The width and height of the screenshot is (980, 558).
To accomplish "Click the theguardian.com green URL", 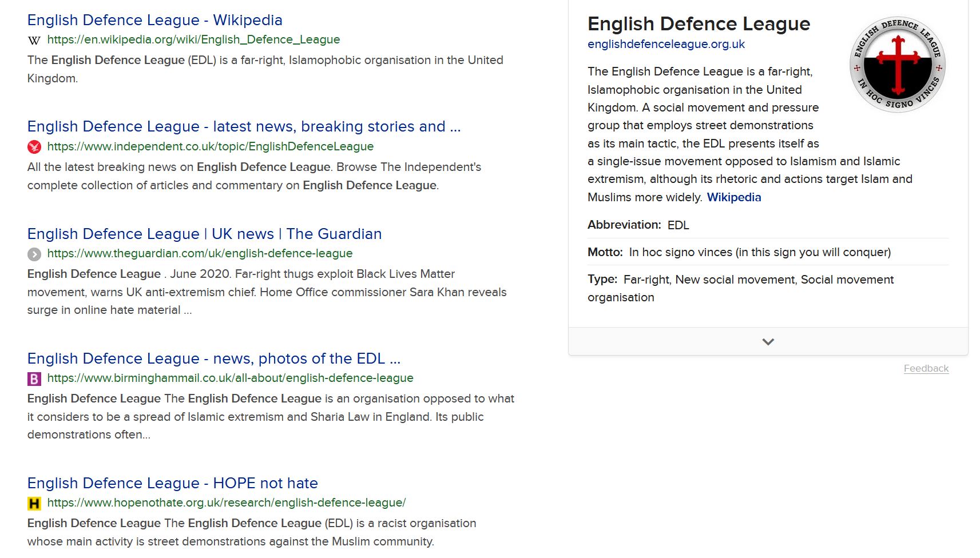I will [200, 253].
